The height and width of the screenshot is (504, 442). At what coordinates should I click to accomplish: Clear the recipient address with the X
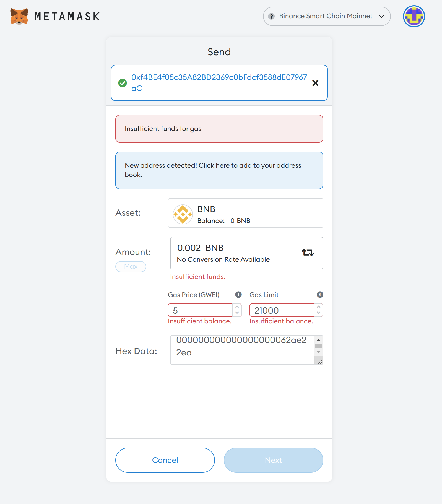(x=315, y=83)
